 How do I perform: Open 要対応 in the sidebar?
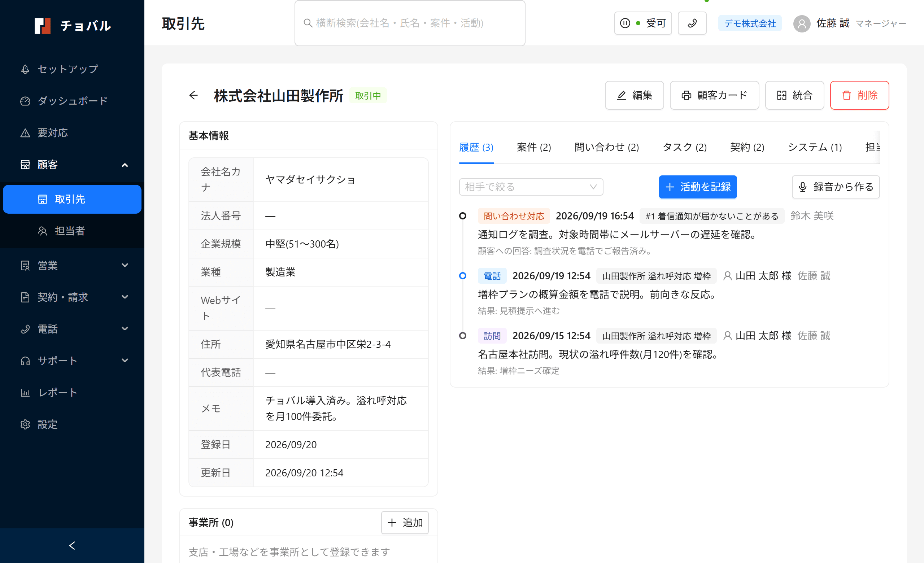(72, 133)
